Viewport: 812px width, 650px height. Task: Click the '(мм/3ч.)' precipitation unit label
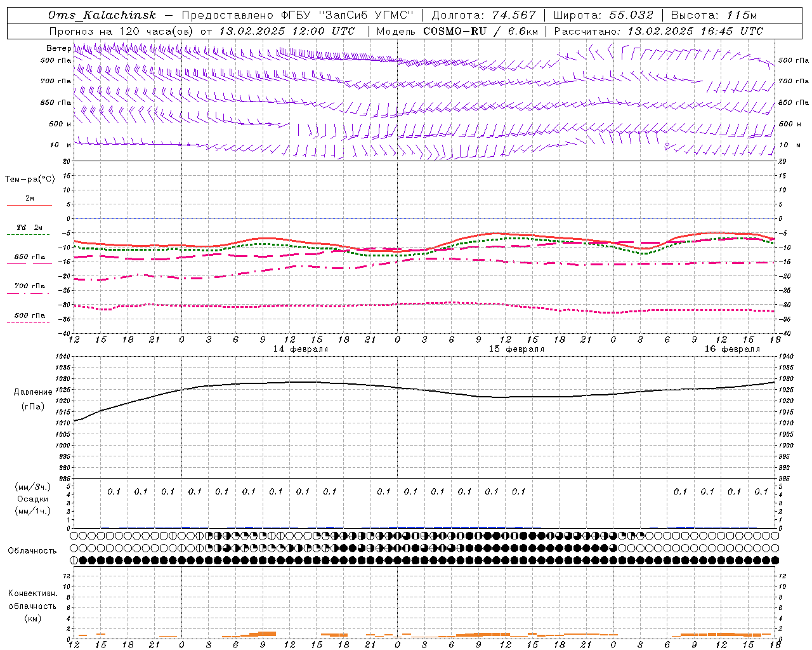33,487
